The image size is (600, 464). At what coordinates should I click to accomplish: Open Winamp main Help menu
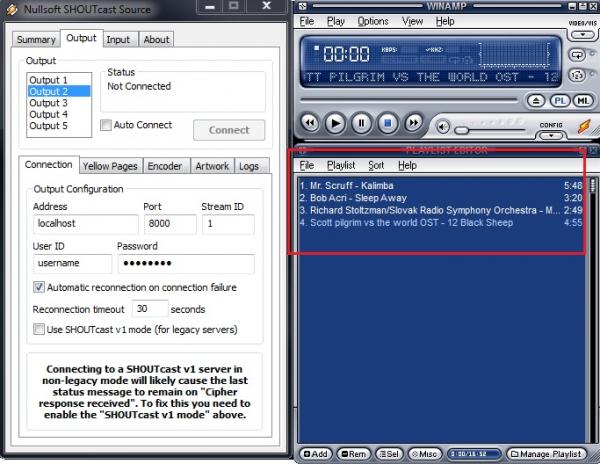point(445,21)
